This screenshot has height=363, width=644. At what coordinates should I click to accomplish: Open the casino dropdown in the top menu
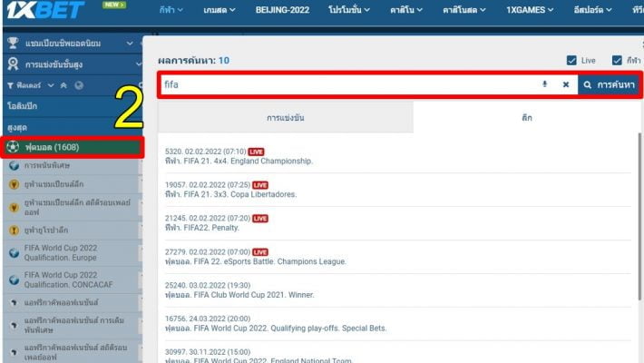click(405, 10)
